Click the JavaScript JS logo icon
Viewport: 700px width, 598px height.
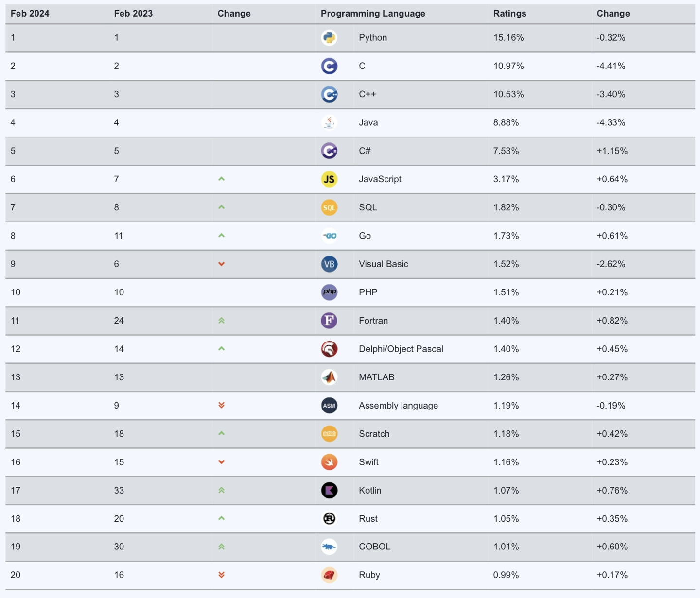[329, 179]
